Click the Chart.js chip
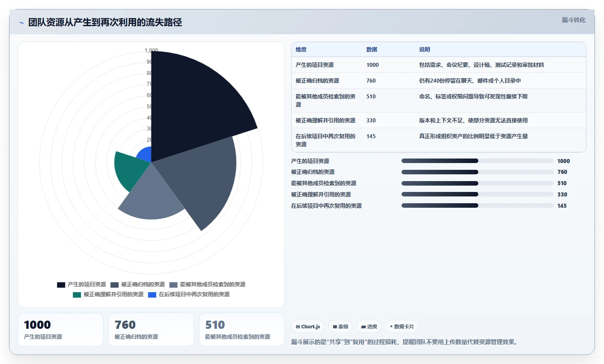 (x=308, y=327)
